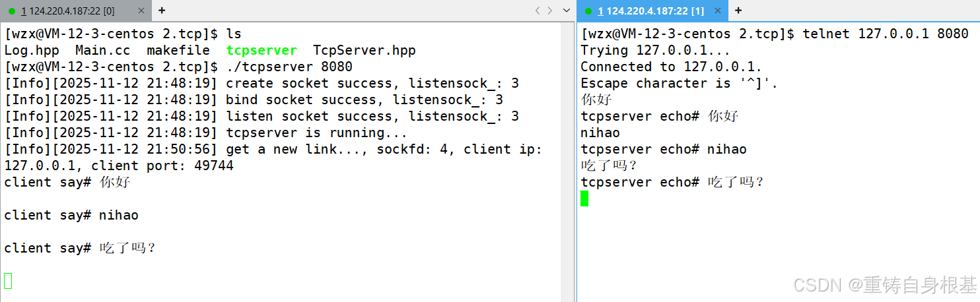The image size is (980, 302).
Task: Click 'TcpServer.hpp' file name
Action: pos(365,50)
